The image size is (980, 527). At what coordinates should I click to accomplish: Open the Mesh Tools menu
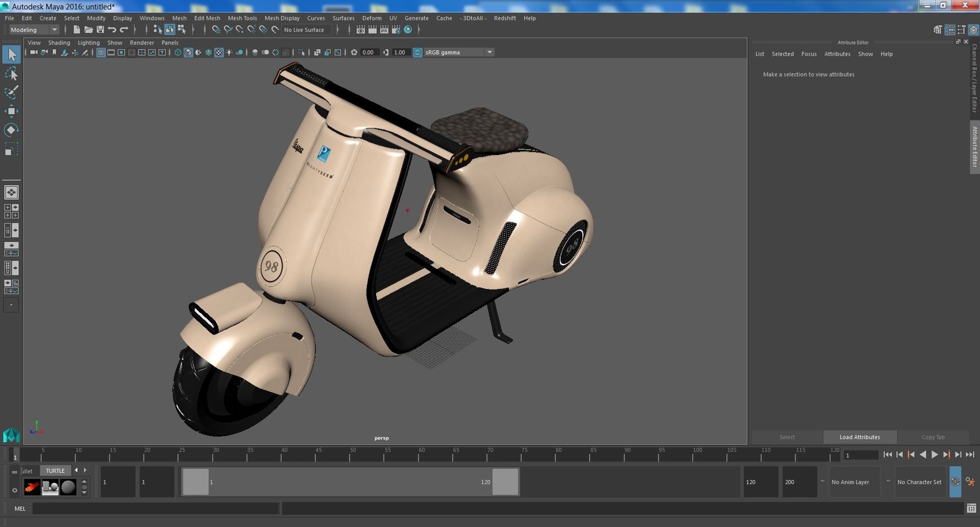(242, 18)
